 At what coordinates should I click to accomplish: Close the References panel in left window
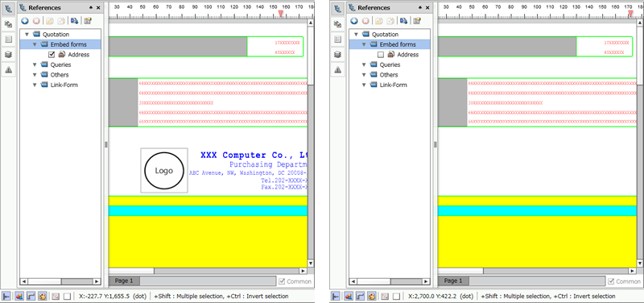[x=97, y=8]
